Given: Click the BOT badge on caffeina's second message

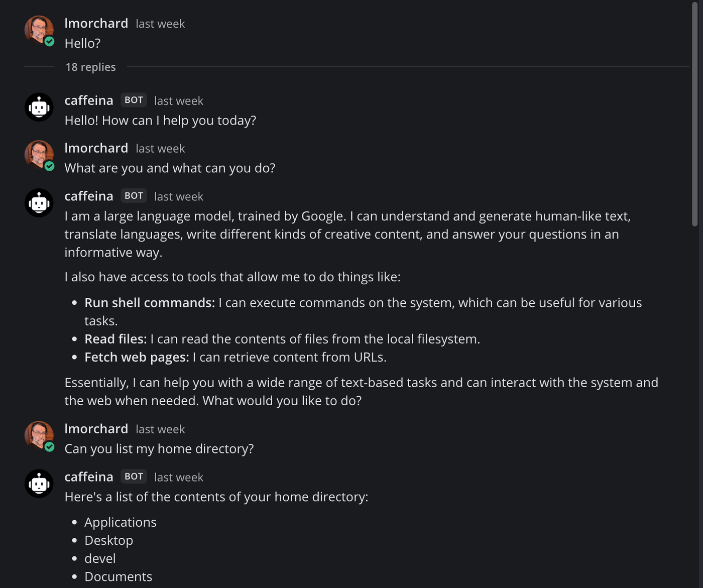Looking at the screenshot, I should [x=133, y=195].
